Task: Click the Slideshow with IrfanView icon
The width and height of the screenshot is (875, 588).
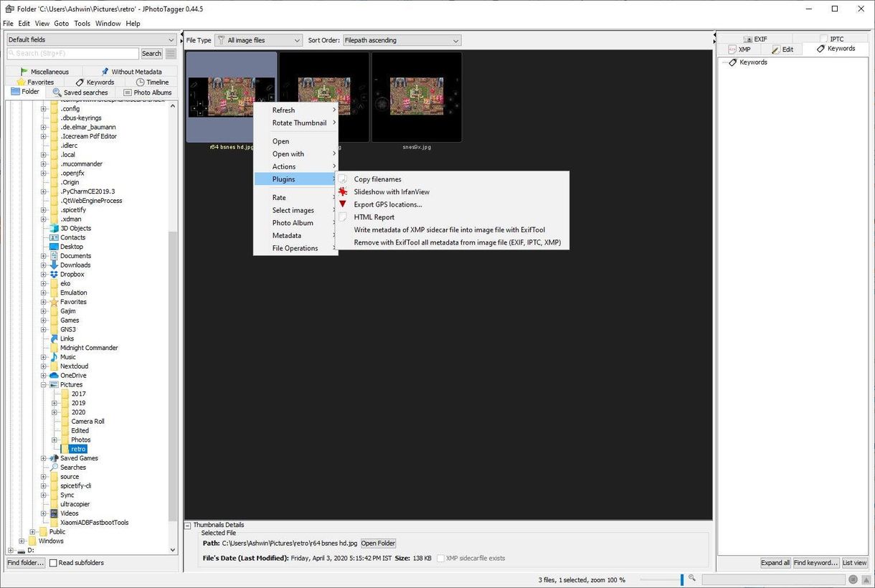Action: click(343, 192)
